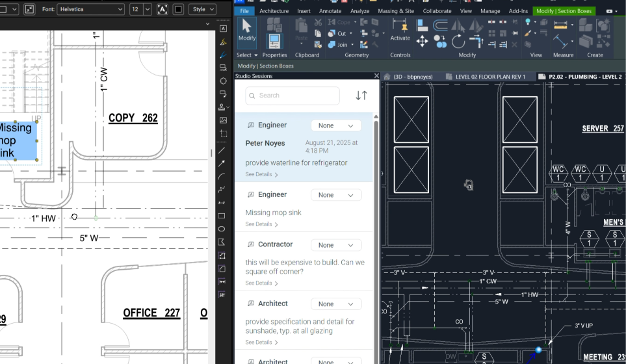Select the Image insert tool in Bluebeam toolbar
This screenshot has width=626, height=364.
[x=223, y=120]
